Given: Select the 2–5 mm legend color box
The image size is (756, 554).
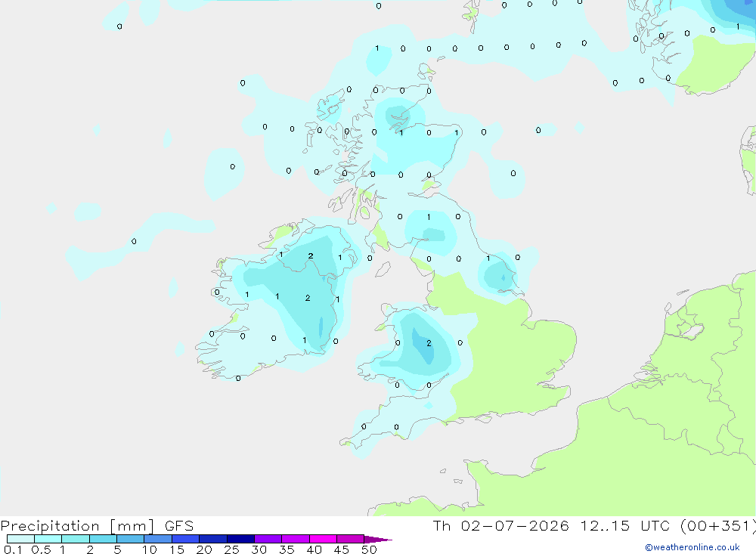Looking at the screenshot, I should coord(103,539).
